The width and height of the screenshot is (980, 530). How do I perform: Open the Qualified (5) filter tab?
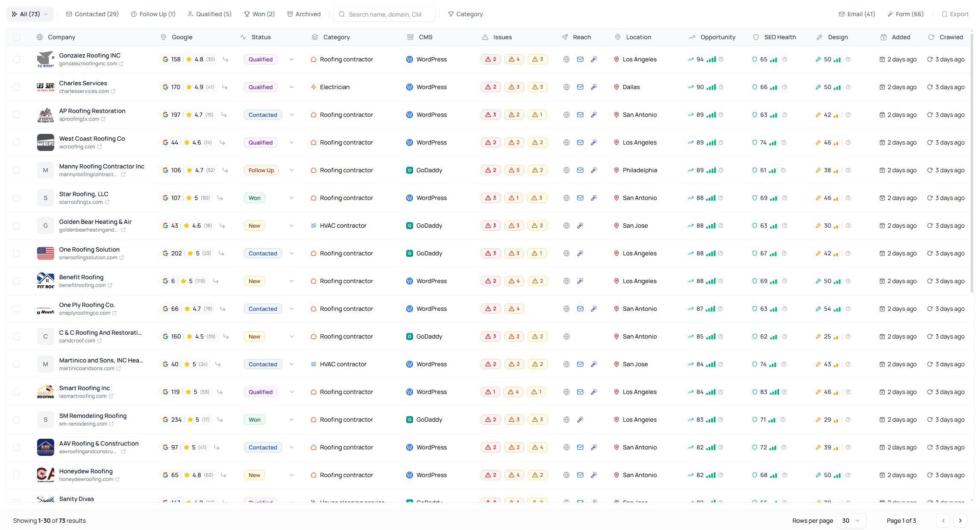209,14
